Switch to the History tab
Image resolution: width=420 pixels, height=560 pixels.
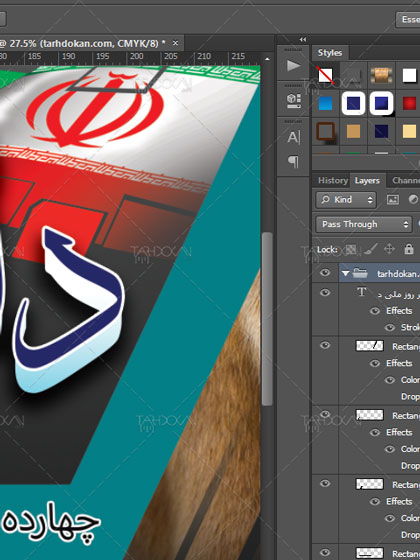[x=333, y=180]
